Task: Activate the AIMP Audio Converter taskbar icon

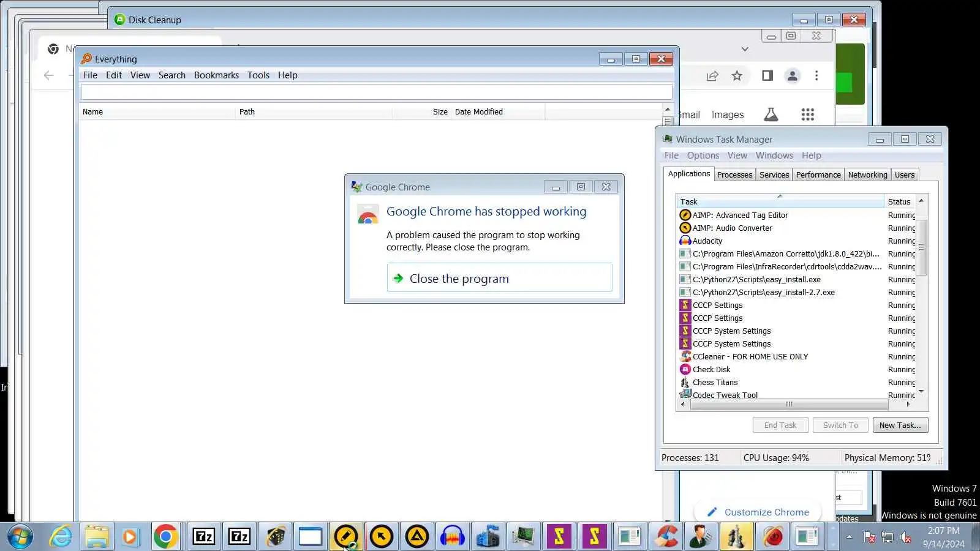Action: pos(381,537)
